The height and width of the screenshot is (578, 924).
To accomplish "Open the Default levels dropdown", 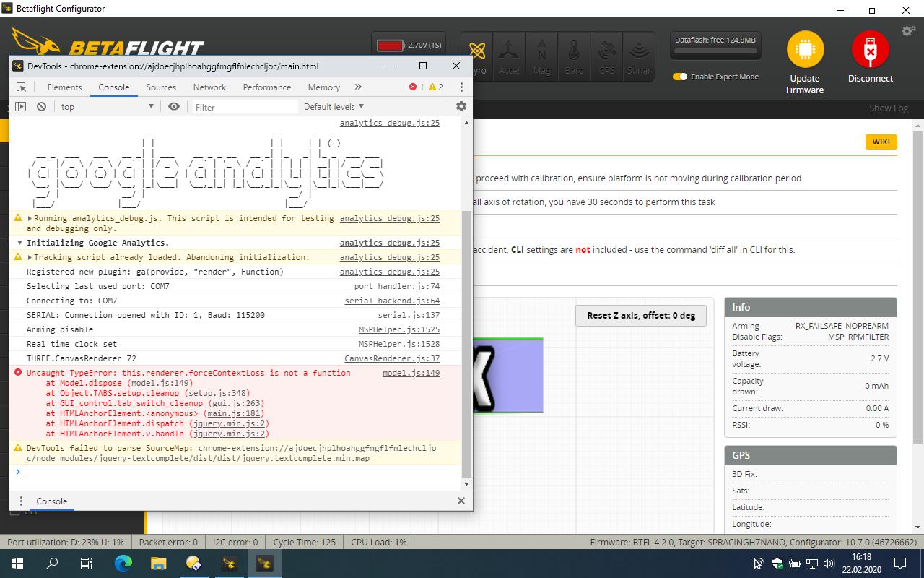I will click(334, 106).
